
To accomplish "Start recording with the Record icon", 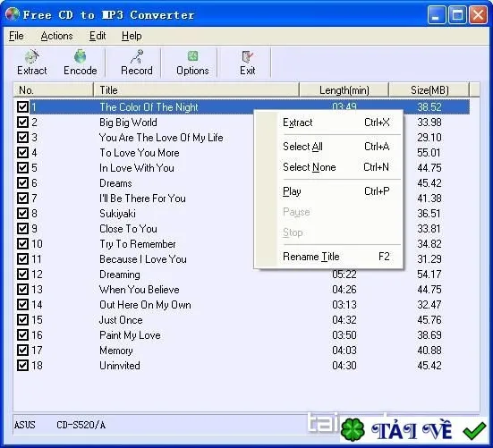I will [137, 56].
